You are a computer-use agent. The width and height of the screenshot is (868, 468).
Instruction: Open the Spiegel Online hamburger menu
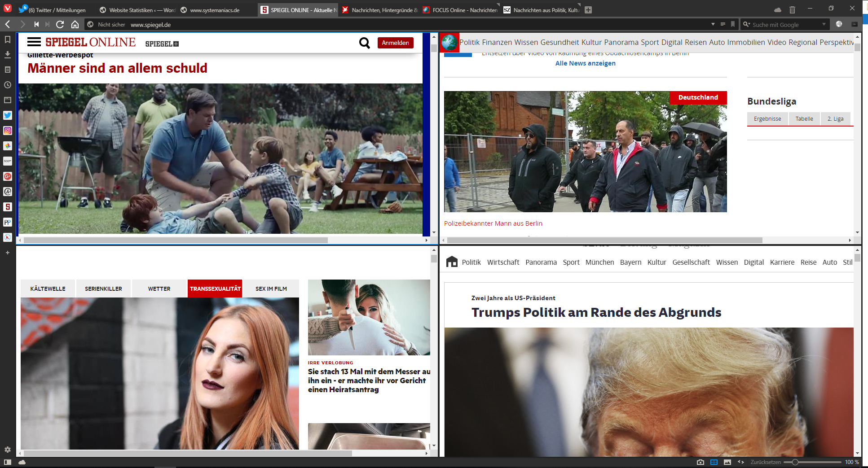point(34,42)
